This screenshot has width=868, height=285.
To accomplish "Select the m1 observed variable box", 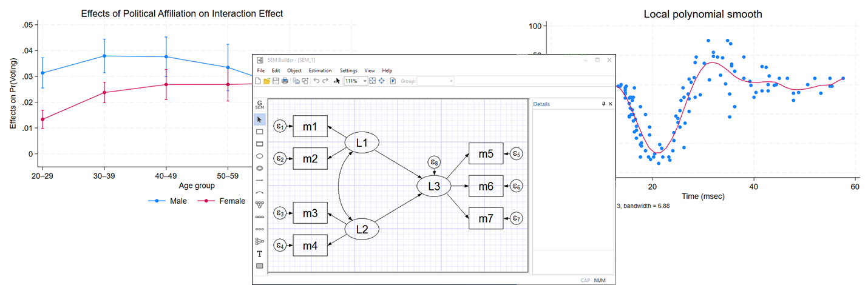I will pyautogui.click(x=310, y=126).
